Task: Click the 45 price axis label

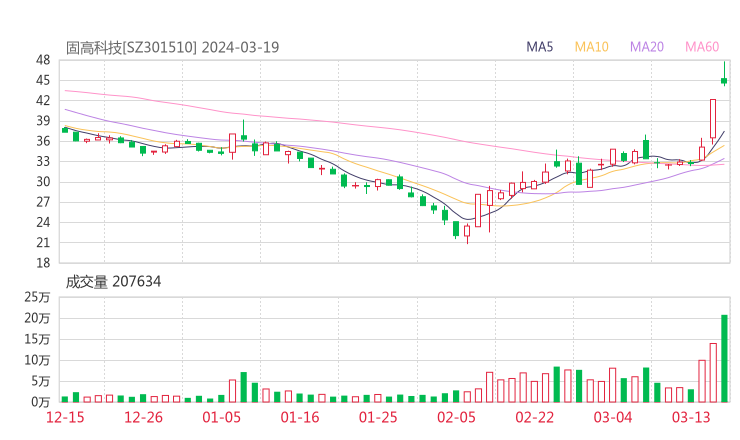Action: pos(43,80)
